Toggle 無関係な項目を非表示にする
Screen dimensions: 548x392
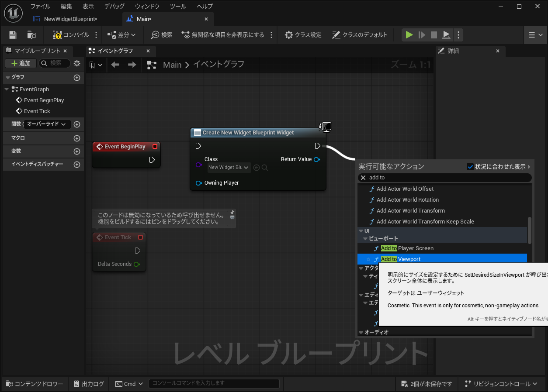coord(223,35)
